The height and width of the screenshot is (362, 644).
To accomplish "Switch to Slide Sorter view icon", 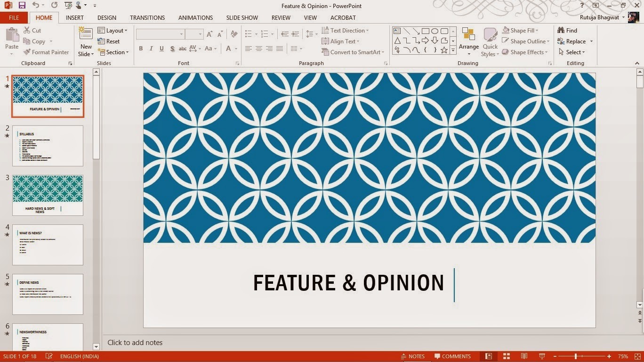I will coord(506,356).
